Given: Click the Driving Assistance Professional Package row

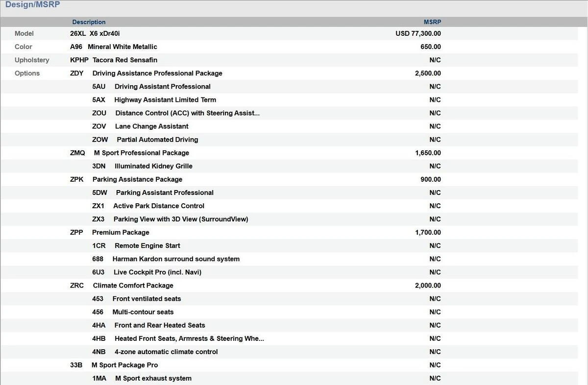Looking at the screenshot, I should pyautogui.click(x=157, y=73).
